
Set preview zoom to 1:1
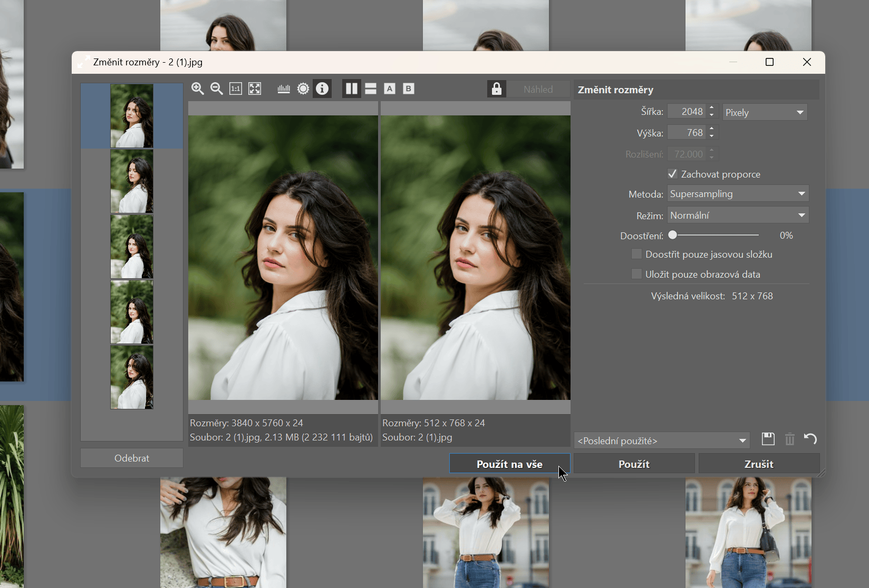[x=236, y=89]
